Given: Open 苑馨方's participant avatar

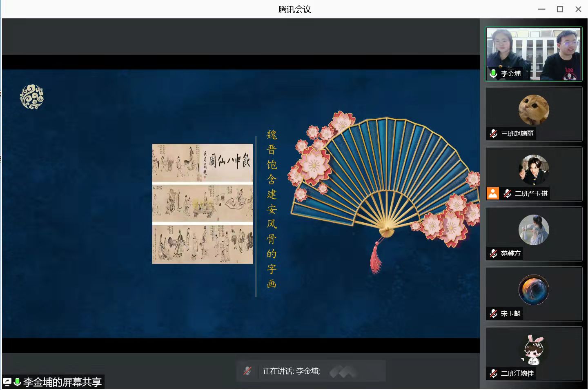Looking at the screenshot, I should click(533, 230).
